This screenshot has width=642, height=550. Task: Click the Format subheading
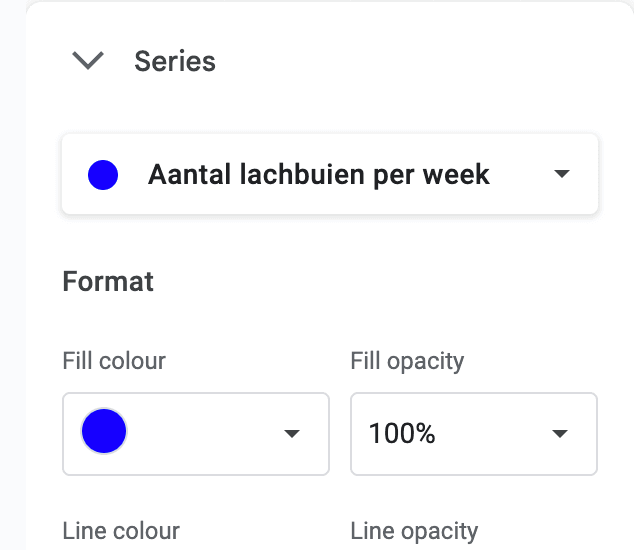[108, 281]
